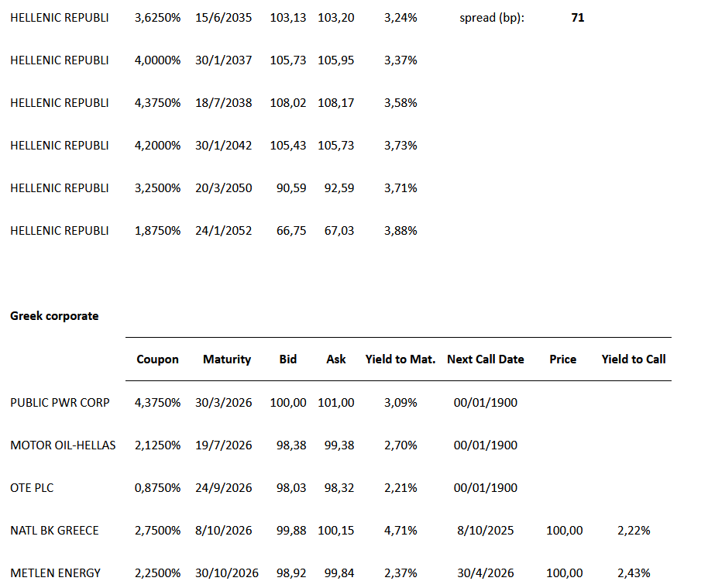708x588 pixels.
Task: Click the spread value 71
Action: tap(577, 17)
